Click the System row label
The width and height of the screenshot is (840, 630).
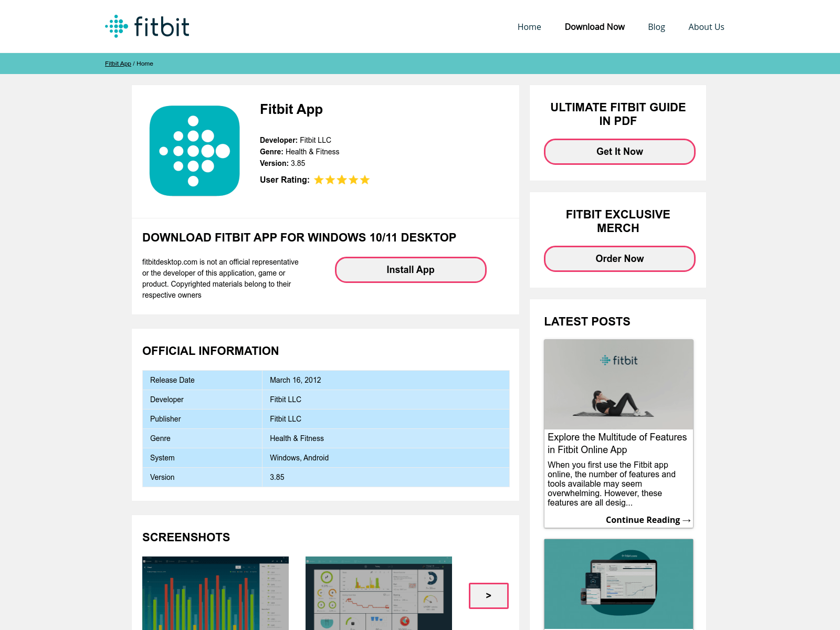[x=162, y=458]
